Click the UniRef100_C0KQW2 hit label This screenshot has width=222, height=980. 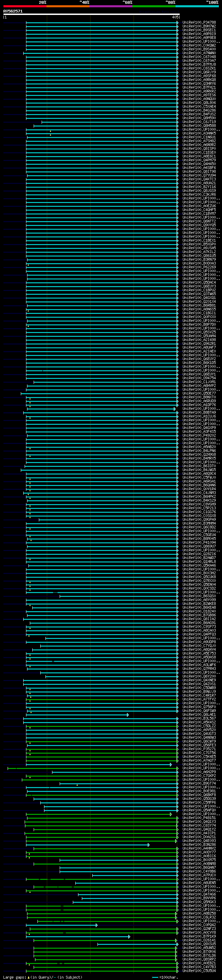point(199,45)
